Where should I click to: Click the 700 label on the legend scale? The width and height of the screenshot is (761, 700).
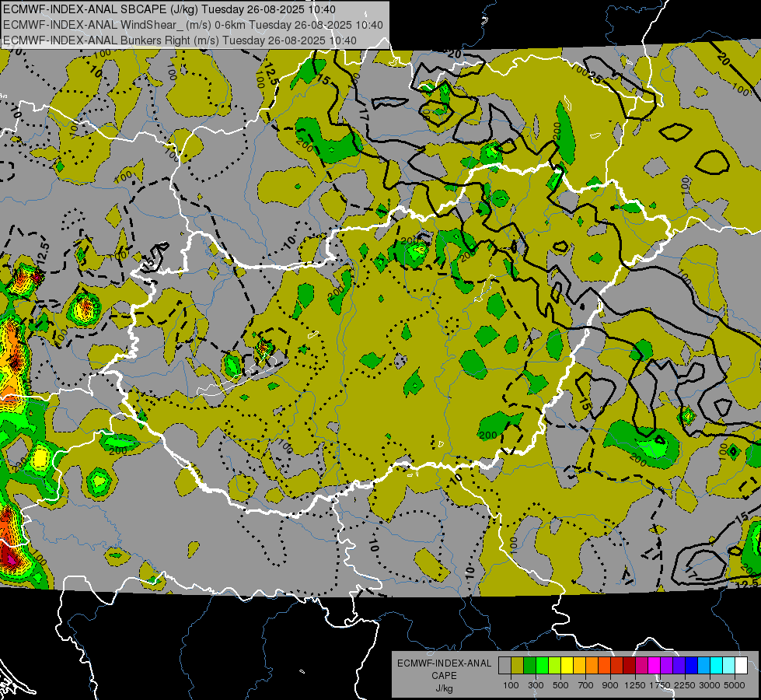[586, 685]
